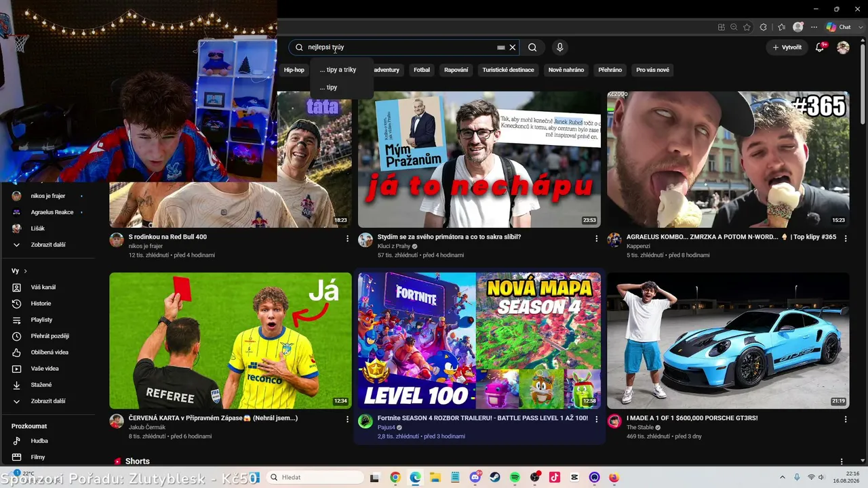The height and width of the screenshot is (488, 868).
Task: Open Discord from the taskbar
Action: [475, 477]
